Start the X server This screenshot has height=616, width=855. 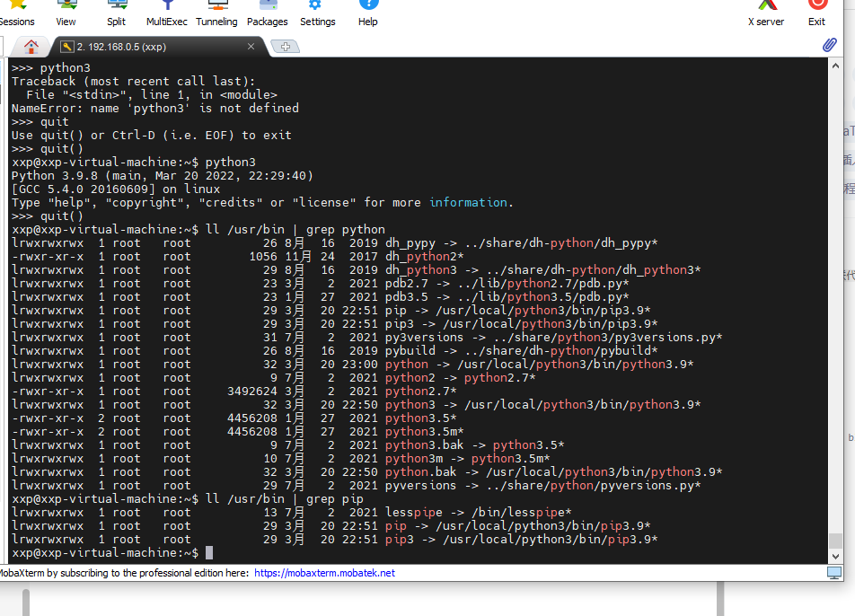click(765, 13)
